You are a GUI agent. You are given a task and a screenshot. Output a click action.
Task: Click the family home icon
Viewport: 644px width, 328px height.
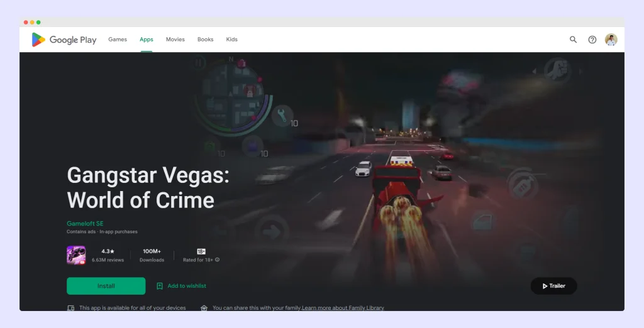(x=204, y=308)
